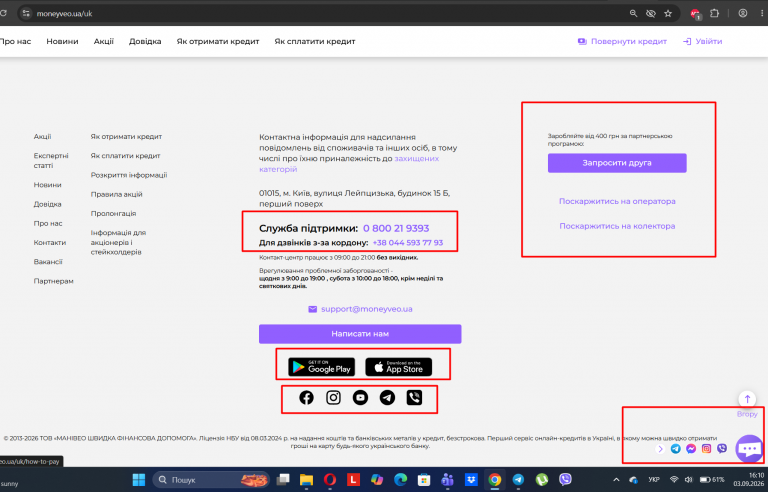768x492 pixels.
Task: Open the black Viber icon in footer
Action: pos(414,397)
